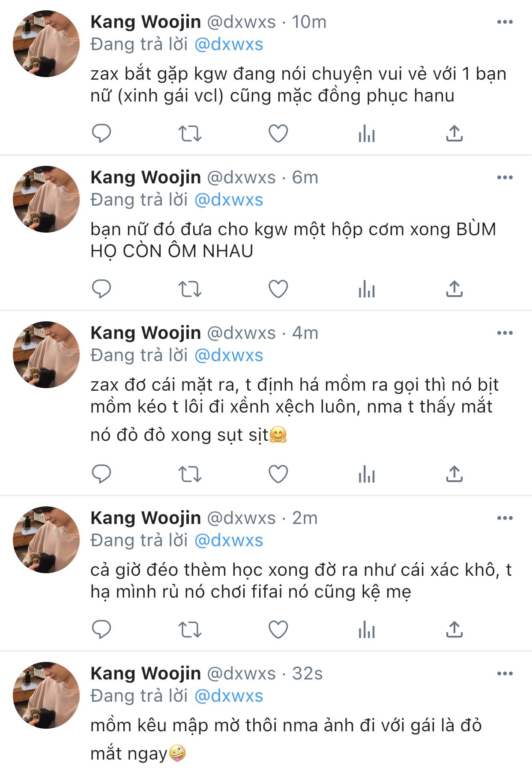View analytics of the 2m ago tweet

[x=366, y=630]
